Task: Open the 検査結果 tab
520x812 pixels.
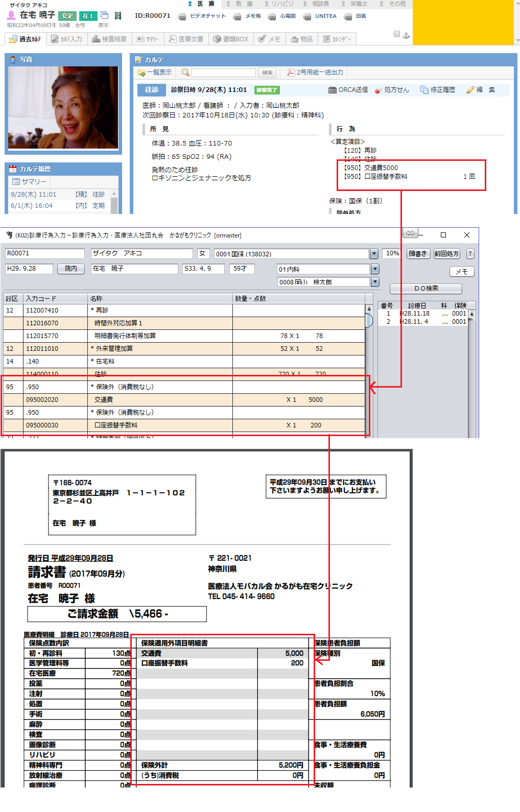Action: click(109, 39)
